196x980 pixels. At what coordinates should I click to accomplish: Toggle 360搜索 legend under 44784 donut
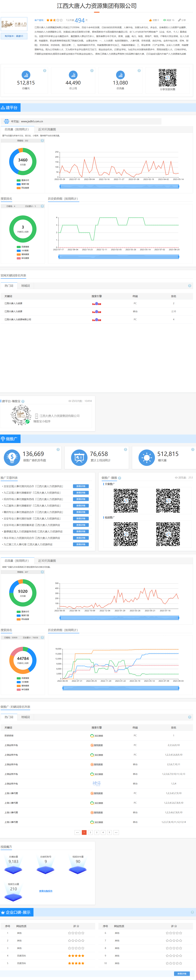[23, 682]
